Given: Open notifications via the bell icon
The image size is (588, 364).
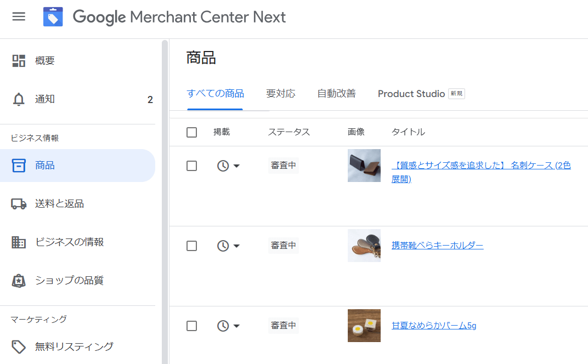Looking at the screenshot, I should tap(19, 99).
